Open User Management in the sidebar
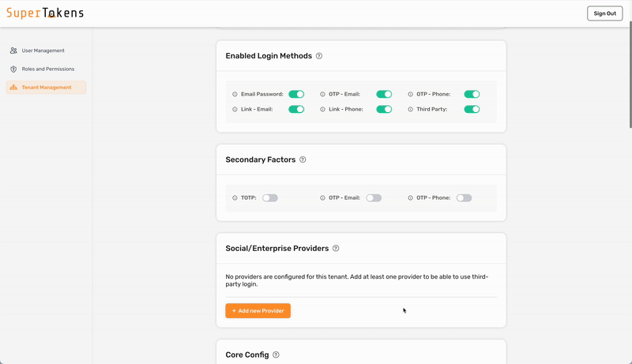Screen dimensions: 632x364 (43, 51)
